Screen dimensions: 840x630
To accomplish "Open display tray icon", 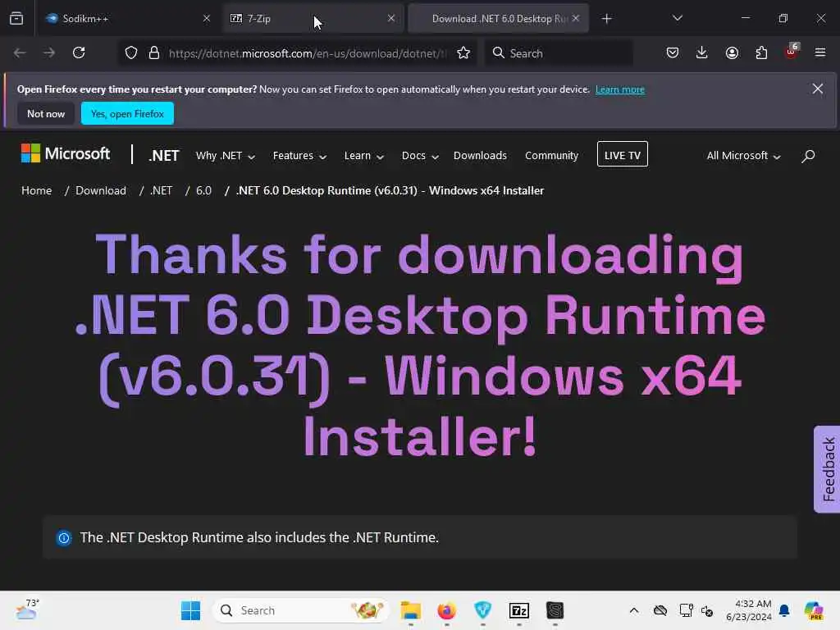I will [x=686, y=610].
